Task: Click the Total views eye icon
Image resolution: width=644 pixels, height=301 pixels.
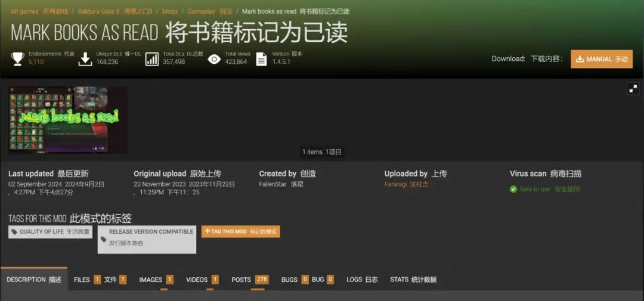Action: (214, 59)
